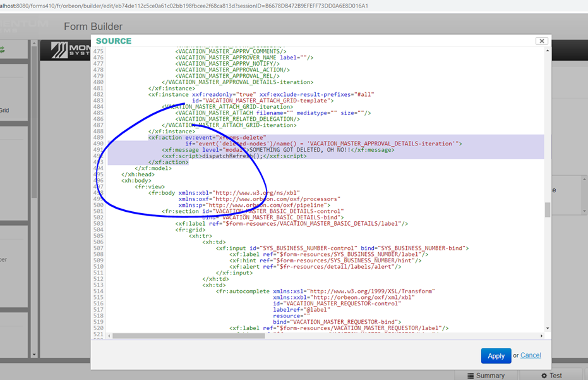Click the VACATION_MASTER_APPRV_COMMENTS line
Screen dimensions: 588x380
[x=231, y=51]
